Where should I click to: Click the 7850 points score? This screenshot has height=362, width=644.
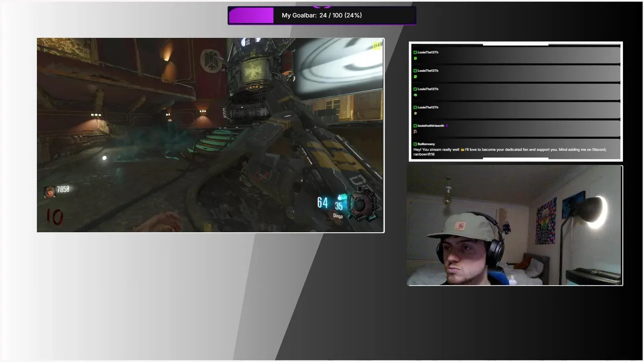63,190
